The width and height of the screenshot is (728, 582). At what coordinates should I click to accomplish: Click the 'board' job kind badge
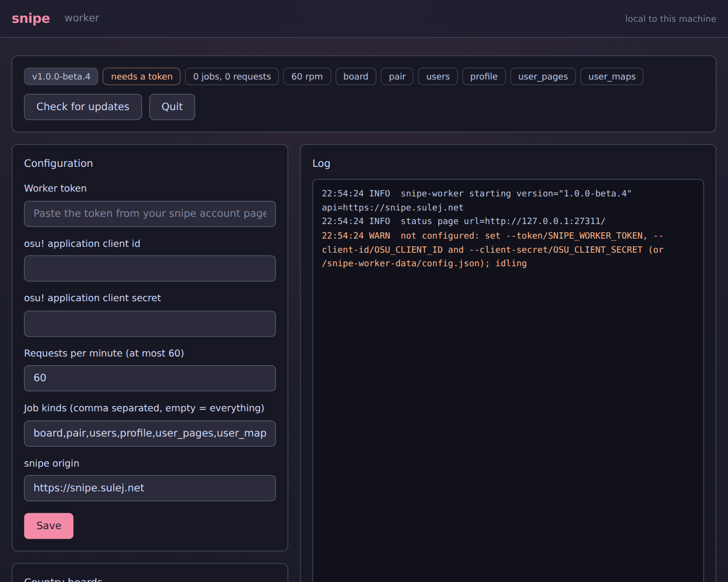click(x=356, y=77)
